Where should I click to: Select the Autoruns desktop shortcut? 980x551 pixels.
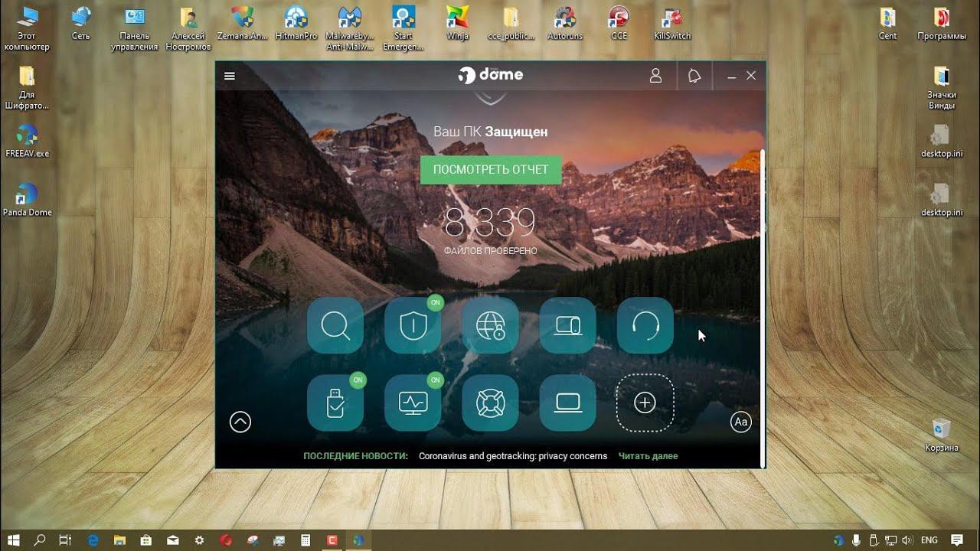(x=565, y=23)
